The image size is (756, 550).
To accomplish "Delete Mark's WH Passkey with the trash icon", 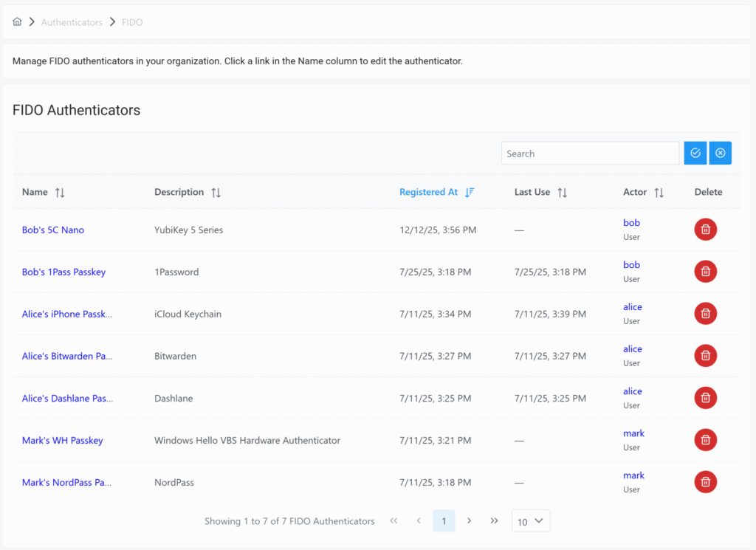I will pos(705,440).
